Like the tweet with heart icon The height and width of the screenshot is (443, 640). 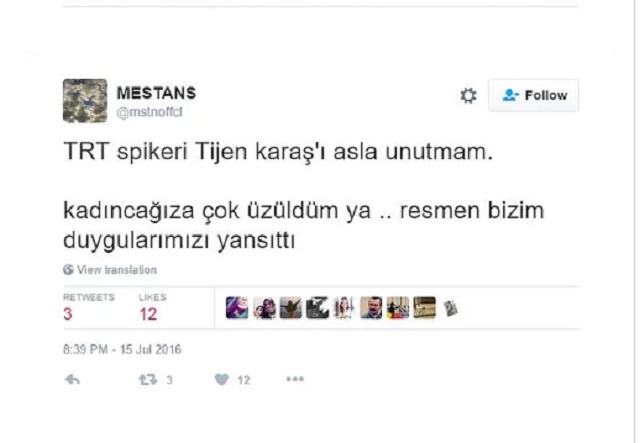tap(222, 380)
